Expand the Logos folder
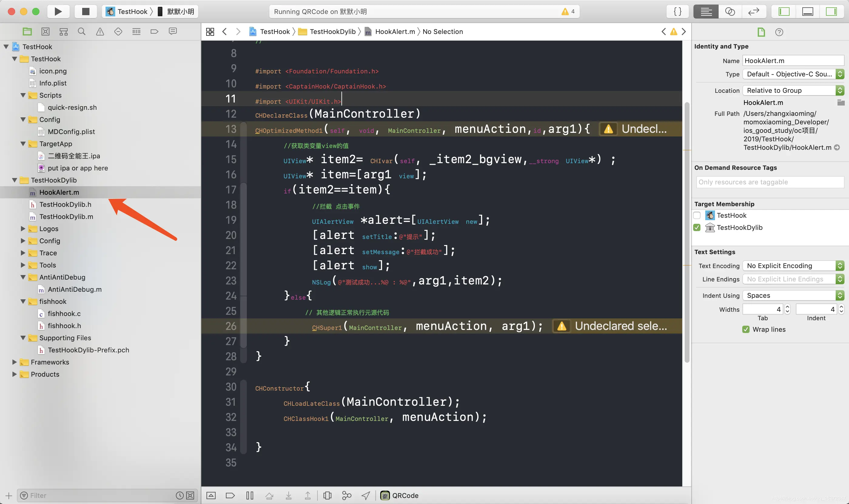 point(23,229)
